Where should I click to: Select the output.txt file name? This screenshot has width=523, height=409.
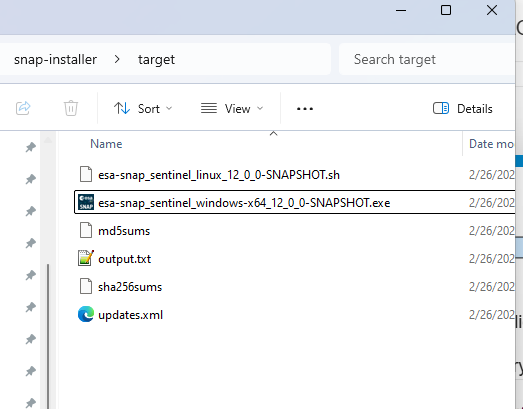[124, 259]
